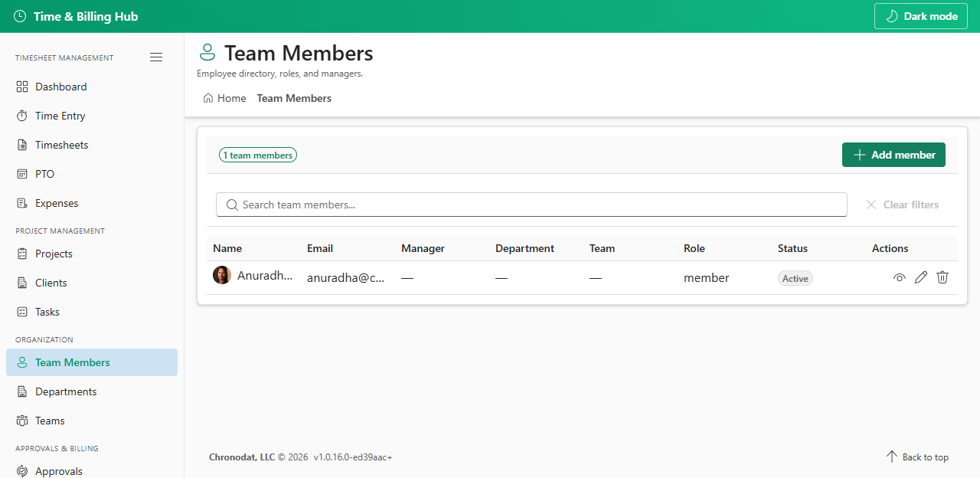Click Back to top link
This screenshot has height=478, width=980.
[x=917, y=457]
